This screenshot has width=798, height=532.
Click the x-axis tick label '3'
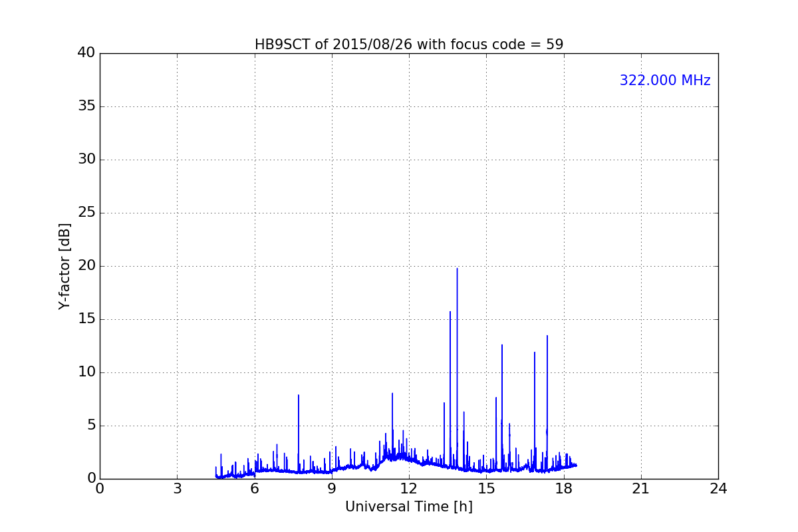(x=177, y=489)
